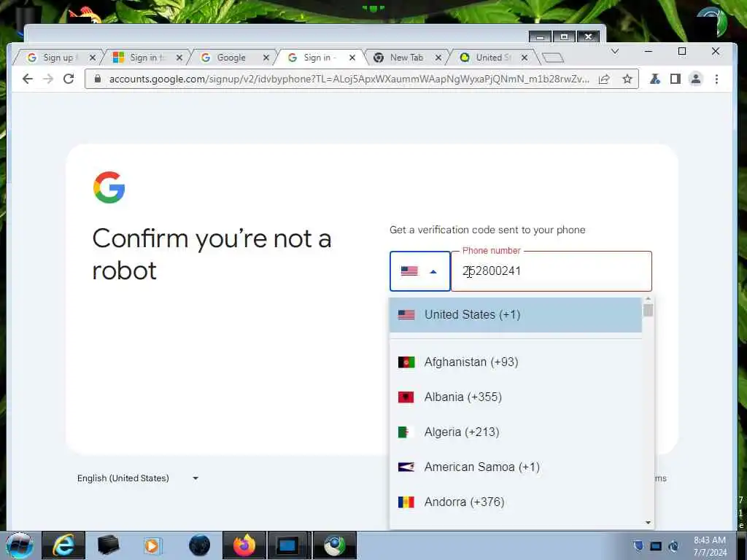Open the blue window taskbar app
Image resolution: width=747 pixels, height=560 pixels.
tap(288, 545)
